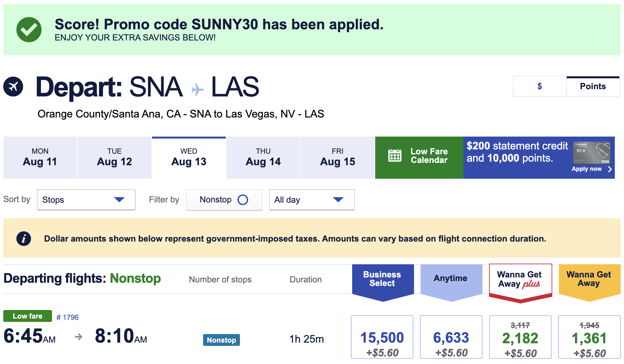Open the Sort by Stops dropdown
The image size is (624, 364).
(86, 200)
